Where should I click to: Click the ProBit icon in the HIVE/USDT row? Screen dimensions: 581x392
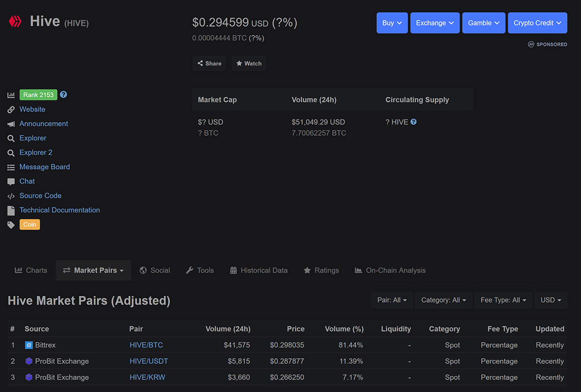pyautogui.click(x=29, y=361)
